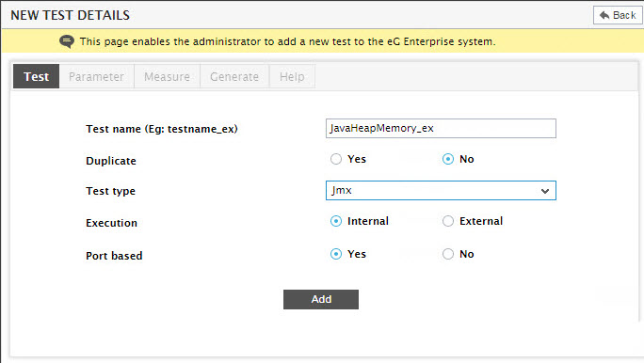Select Yes for Duplicate

pyautogui.click(x=336, y=159)
